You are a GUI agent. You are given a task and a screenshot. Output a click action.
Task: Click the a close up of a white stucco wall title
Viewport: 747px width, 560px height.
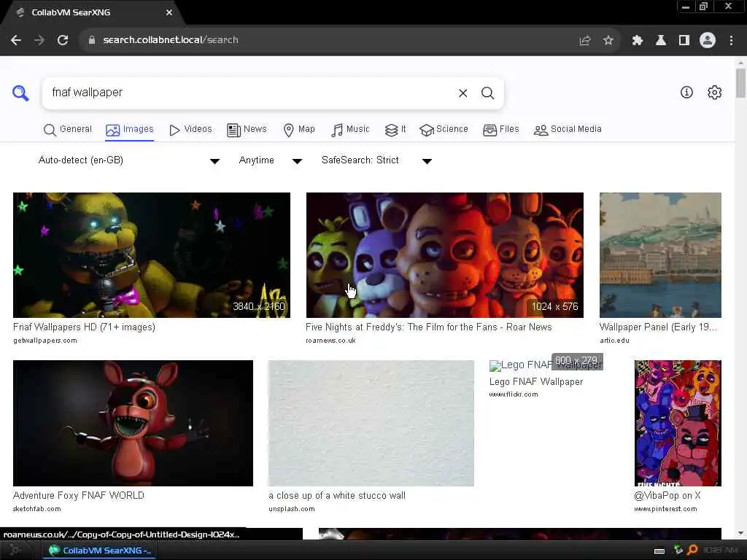pyautogui.click(x=337, y=496)
